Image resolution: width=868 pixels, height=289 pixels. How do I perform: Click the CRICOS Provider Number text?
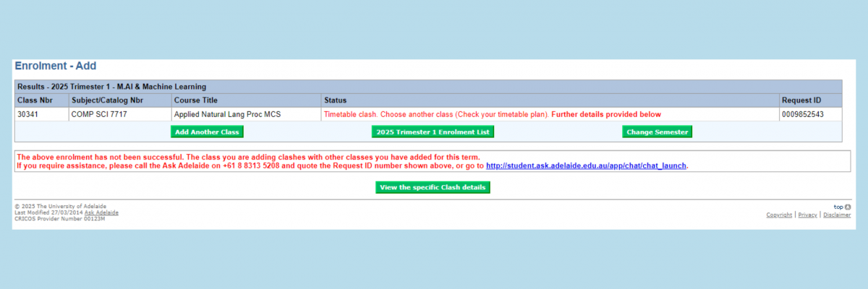tap(60, 218)
